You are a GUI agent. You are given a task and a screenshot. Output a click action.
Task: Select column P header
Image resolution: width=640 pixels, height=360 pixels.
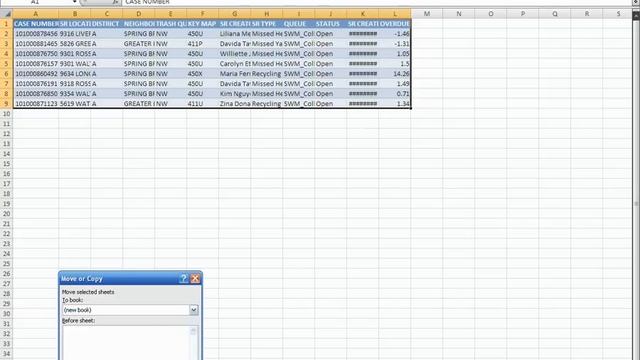coord(523,14)
